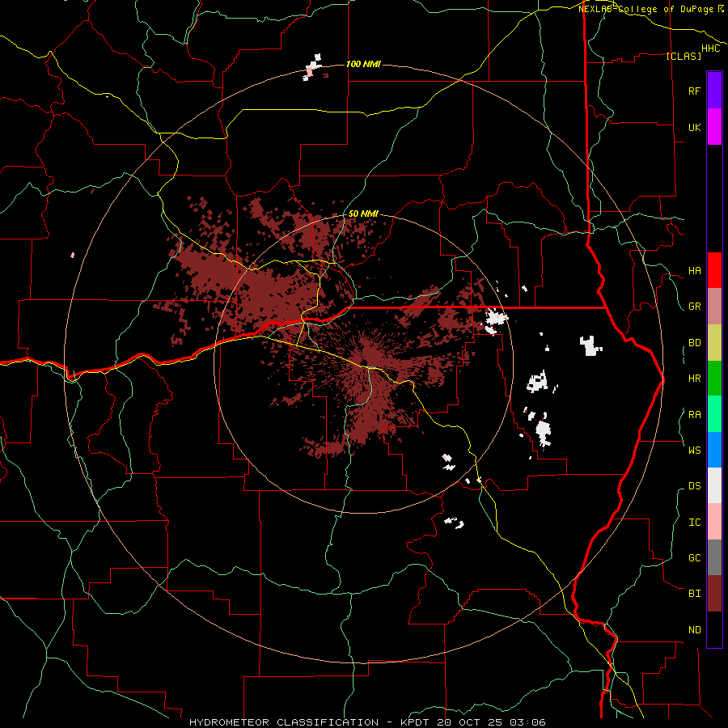Click the radar site center marker
728x728 pixels.
tap(365, 362)
